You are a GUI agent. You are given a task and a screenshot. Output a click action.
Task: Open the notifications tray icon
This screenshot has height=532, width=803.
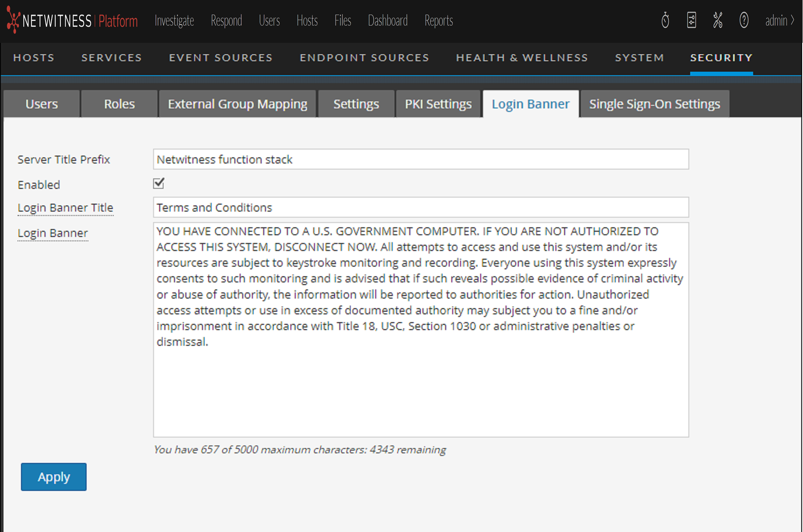tap(691, 21)
